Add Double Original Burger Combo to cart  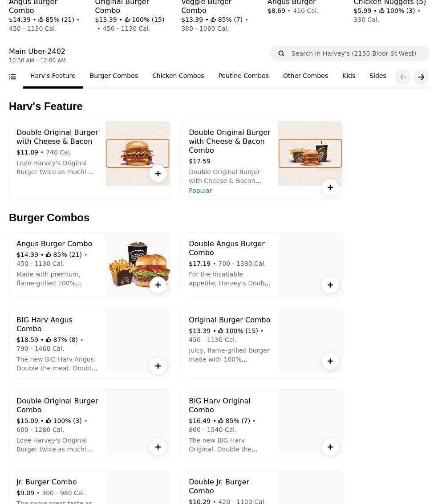[158, 447]
